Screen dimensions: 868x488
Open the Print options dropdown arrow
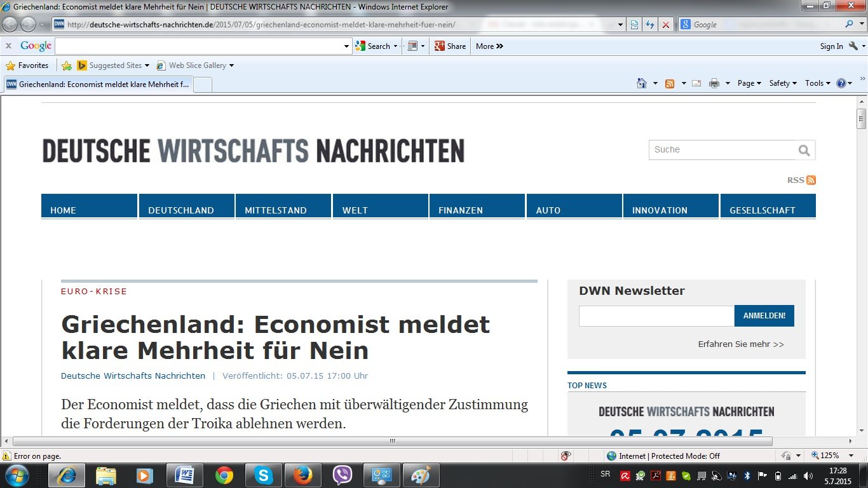728,83
